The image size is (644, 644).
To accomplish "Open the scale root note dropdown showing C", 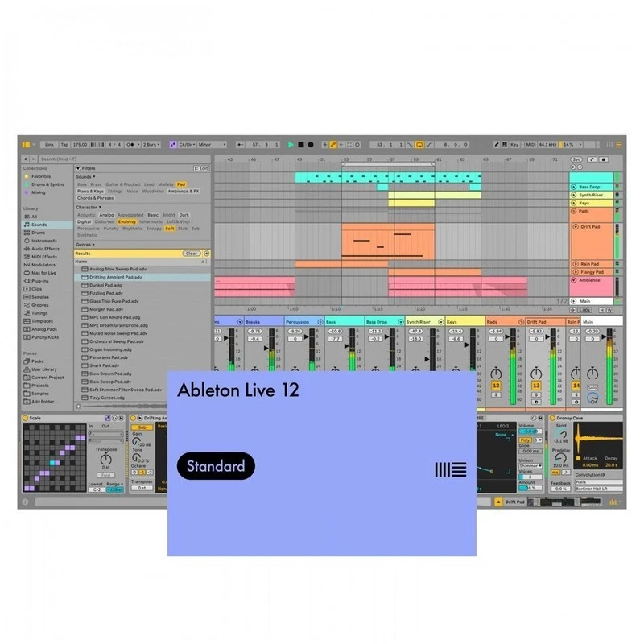I will (186, 143).
